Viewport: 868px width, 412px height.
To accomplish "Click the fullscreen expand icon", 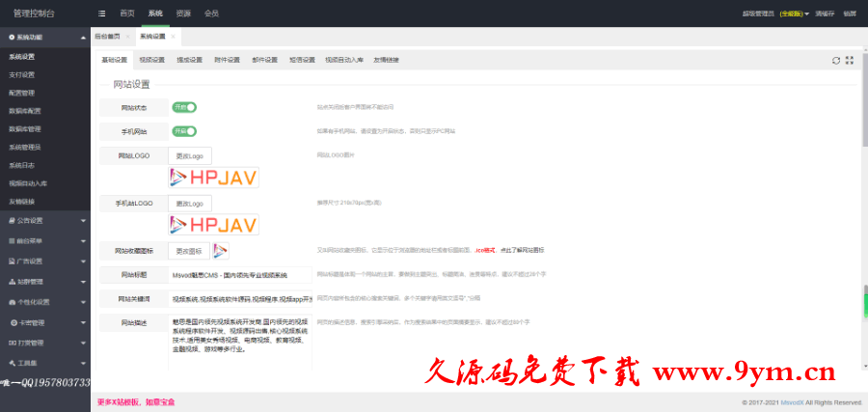I will click(850, 60).
